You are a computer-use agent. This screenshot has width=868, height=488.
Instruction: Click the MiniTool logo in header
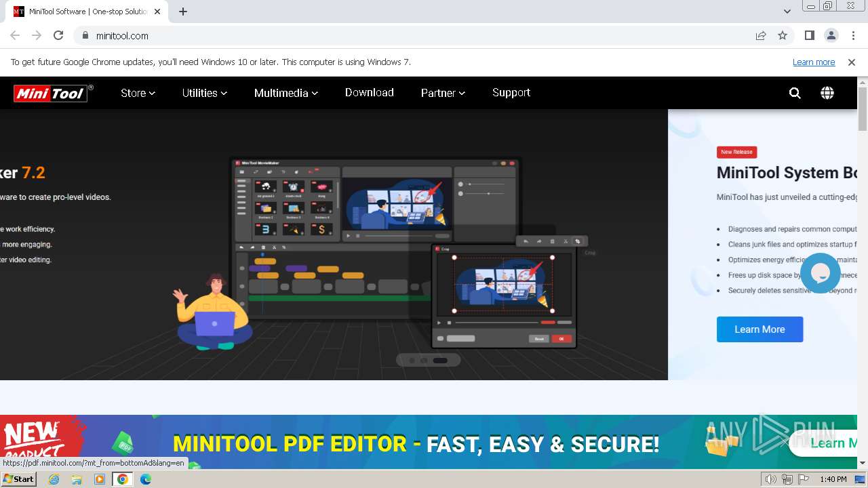coord(54,93)
